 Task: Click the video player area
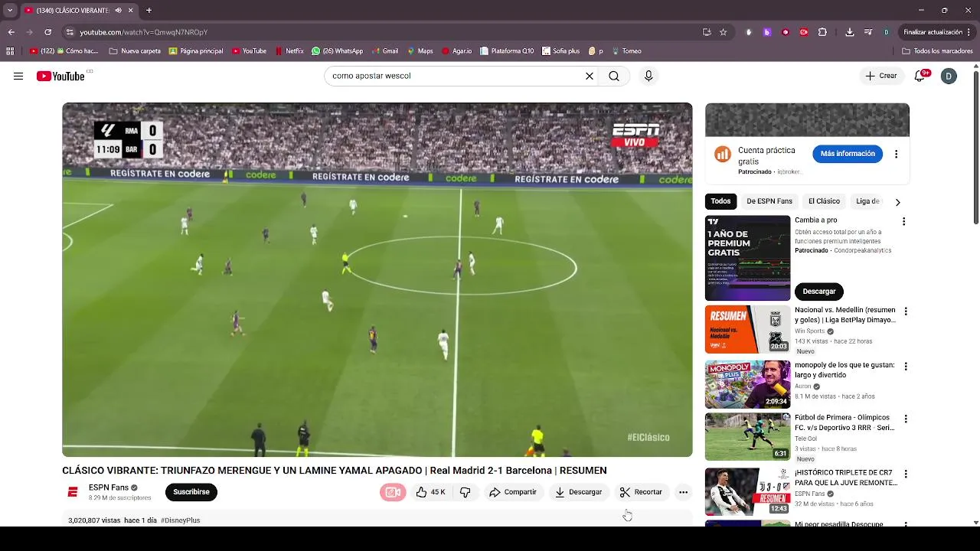[377, 280]
